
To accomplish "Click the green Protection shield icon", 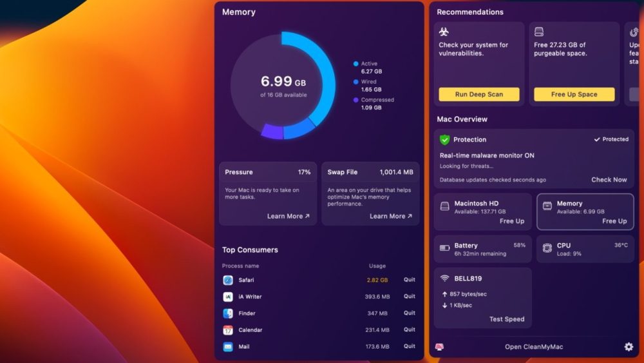I will click(444, 140).
